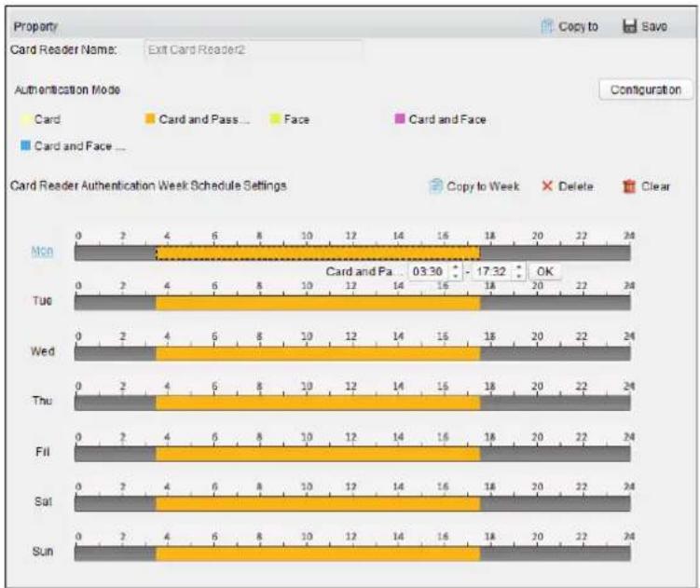Select Thursday's orange schedule bar

click(318, 403)
